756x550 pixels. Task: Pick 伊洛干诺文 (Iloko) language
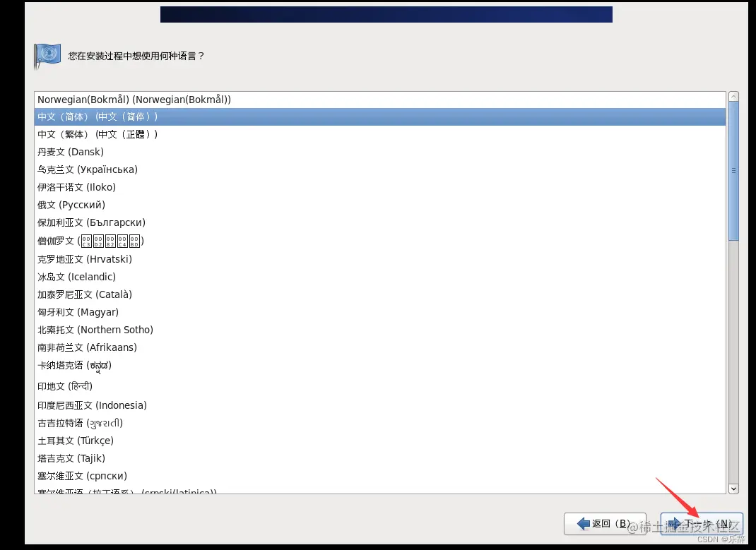380,187
